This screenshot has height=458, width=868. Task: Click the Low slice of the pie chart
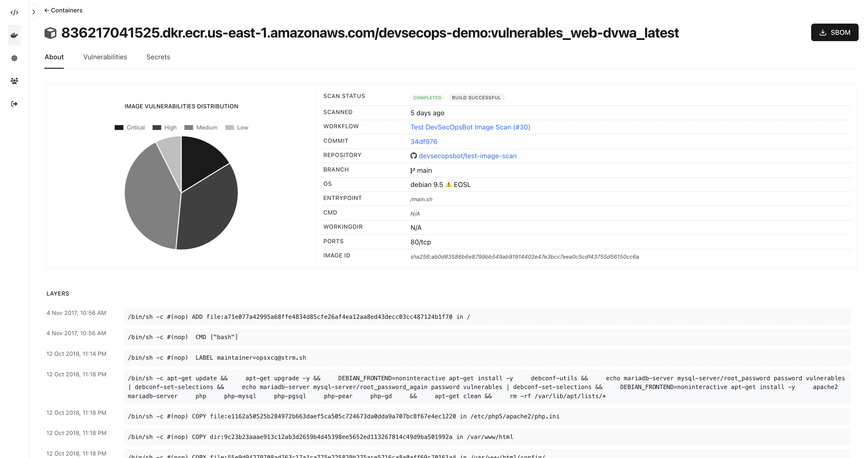[172, 155]
